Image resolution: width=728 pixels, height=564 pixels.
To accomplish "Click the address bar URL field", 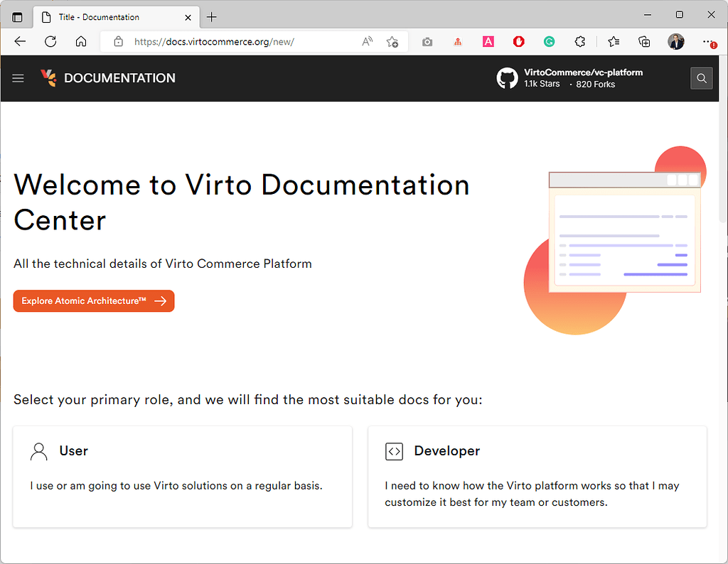I will 213,42.
